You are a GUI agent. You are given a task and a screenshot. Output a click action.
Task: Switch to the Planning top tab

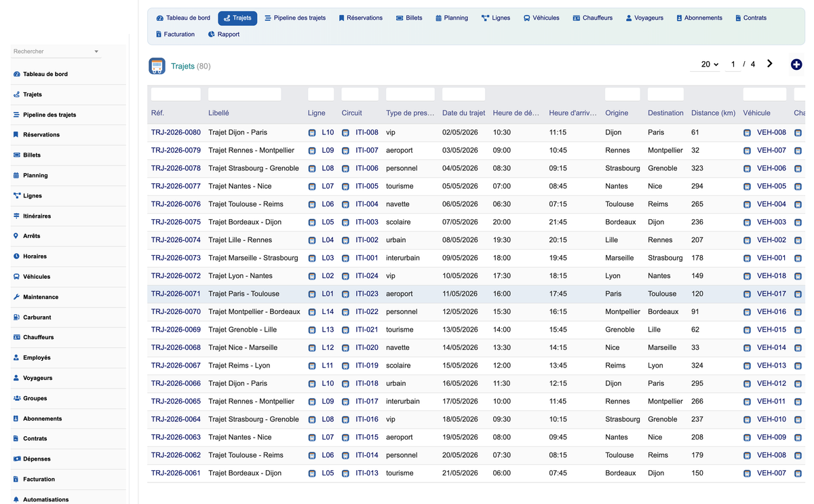pos(452,18)
